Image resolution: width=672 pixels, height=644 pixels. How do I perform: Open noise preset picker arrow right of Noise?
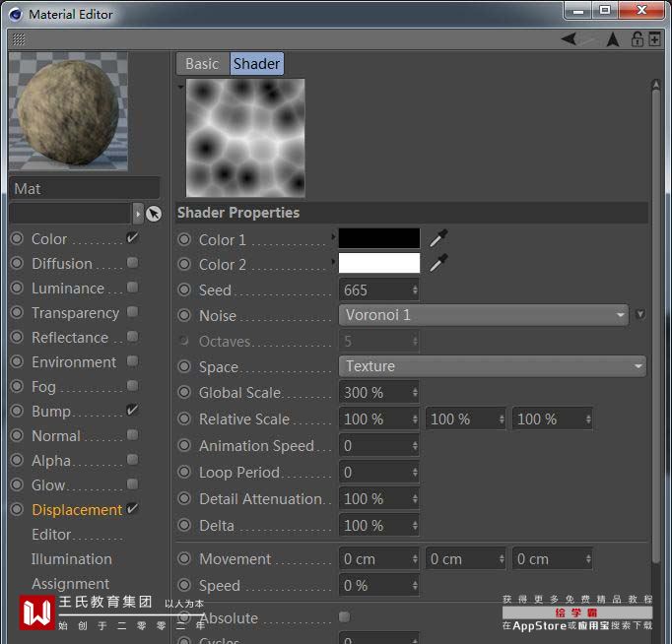point(639,315)
